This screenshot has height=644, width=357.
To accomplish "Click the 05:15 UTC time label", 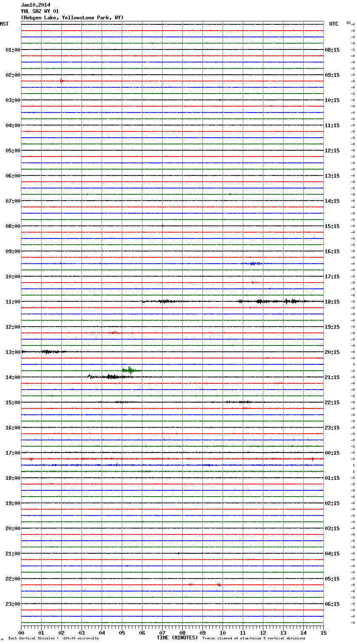I will [x=332, y=579].
